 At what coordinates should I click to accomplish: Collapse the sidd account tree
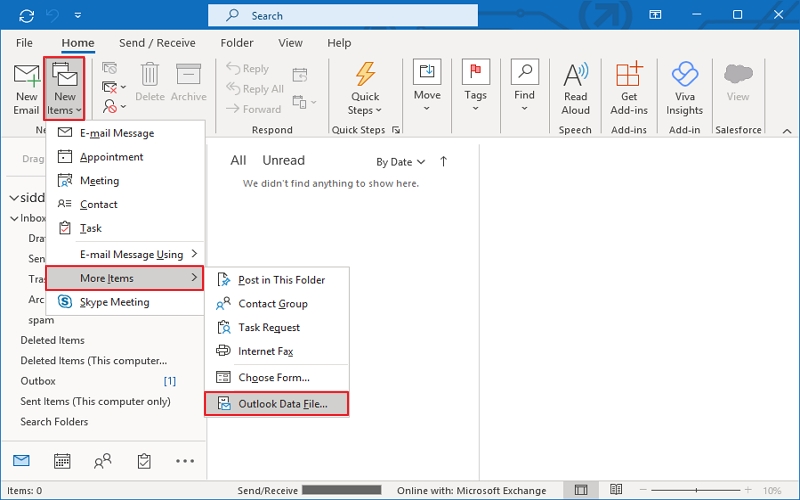[x=14, y=197]
